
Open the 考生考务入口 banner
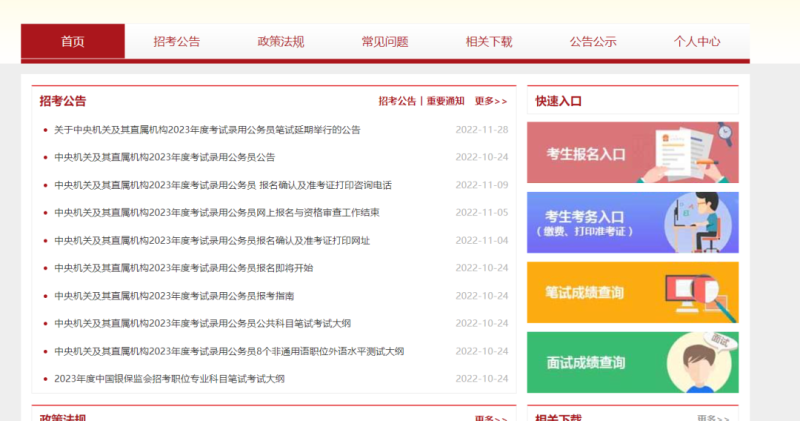tap(632, 222)
